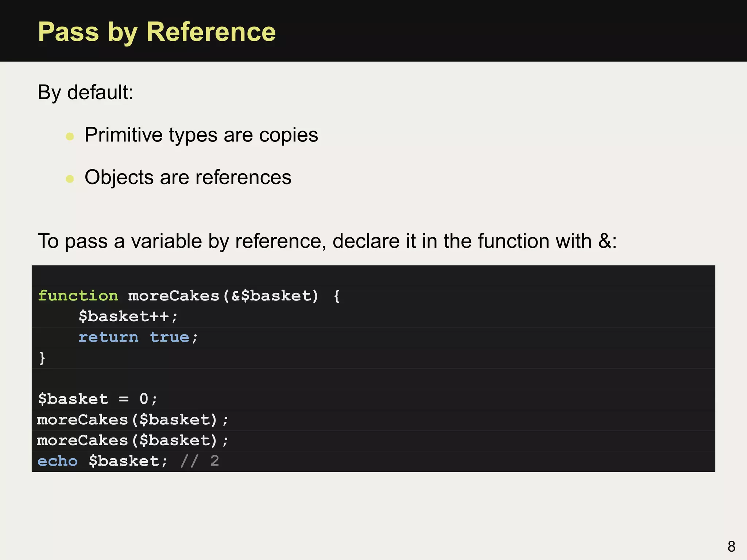Click slide page number 8
Viewport: 747px width, 560px height.
coord(731,546)
